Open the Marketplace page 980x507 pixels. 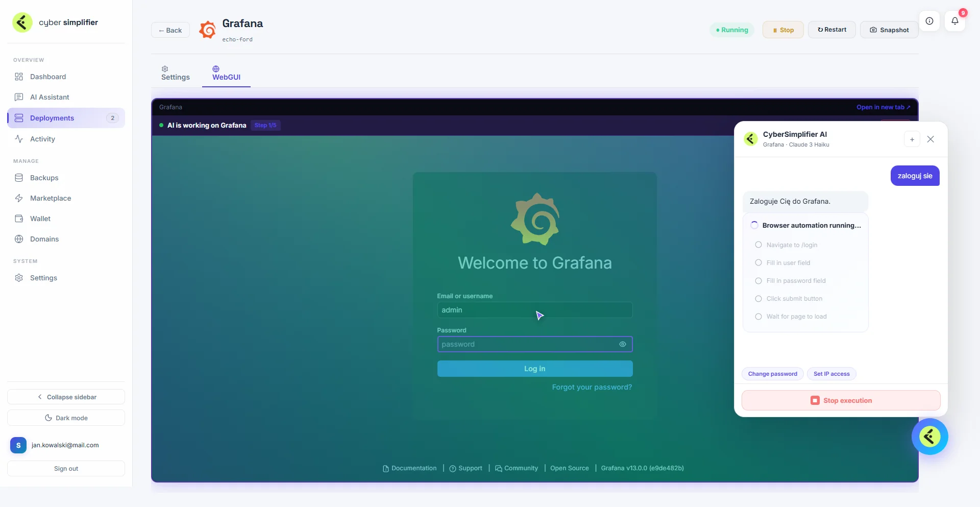click(x=66, y=198)
